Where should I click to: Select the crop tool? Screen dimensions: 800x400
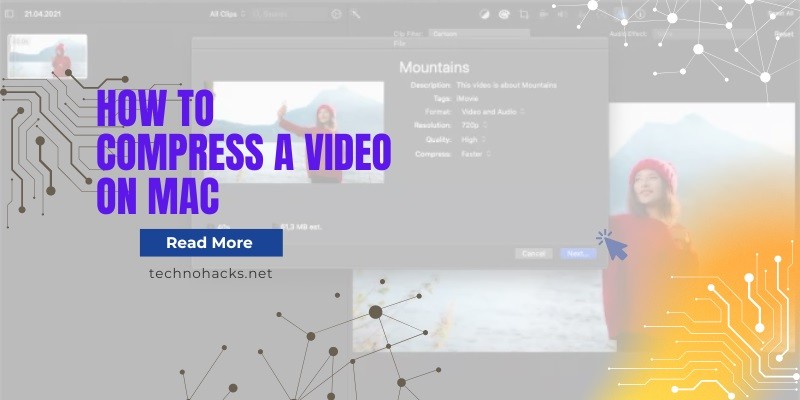[x=524, y=14]
